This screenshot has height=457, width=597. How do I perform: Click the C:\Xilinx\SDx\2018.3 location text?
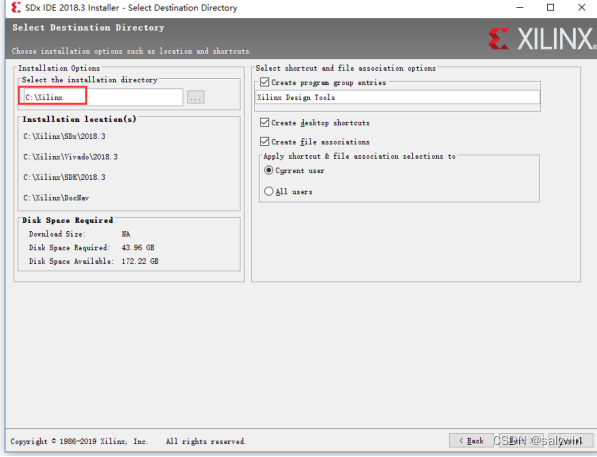click(x=64, y=136)
